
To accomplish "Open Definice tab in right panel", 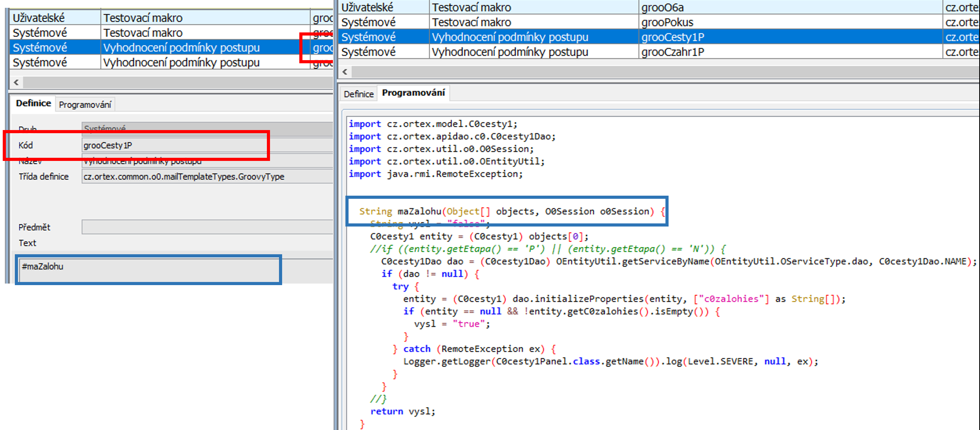I will [358, 94].
